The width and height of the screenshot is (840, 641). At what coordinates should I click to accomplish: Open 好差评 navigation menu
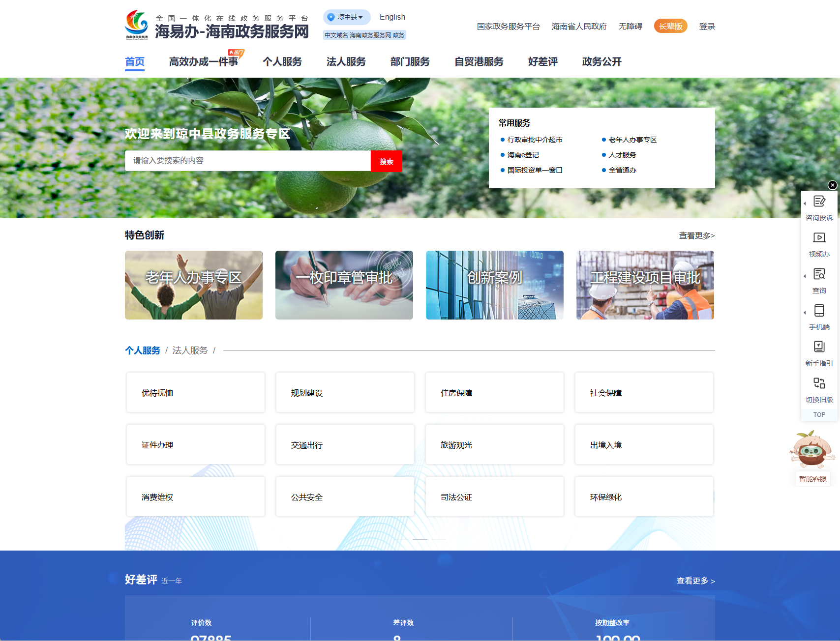point(543,61)
